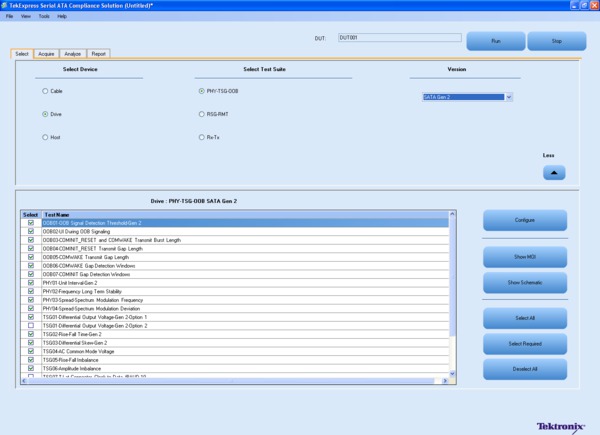
Task: Close the TekExpress window
Action: (x=594, y=5)
